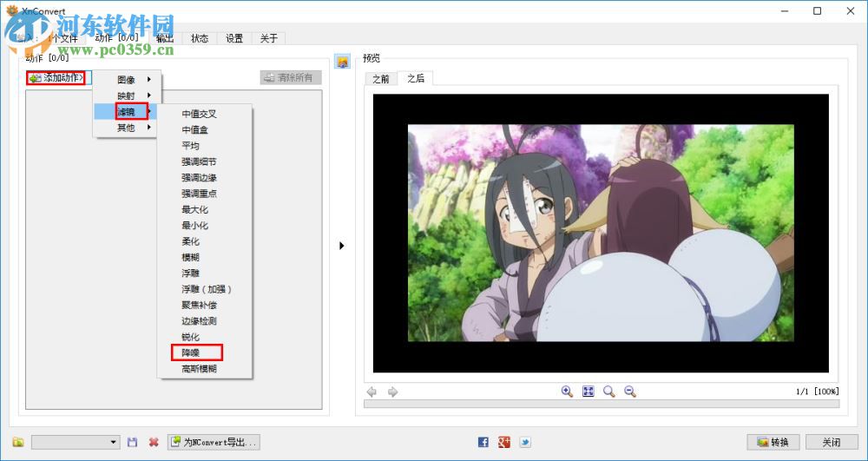
Task: Click the 转换 convert button
Action: [x=773, y=442]
